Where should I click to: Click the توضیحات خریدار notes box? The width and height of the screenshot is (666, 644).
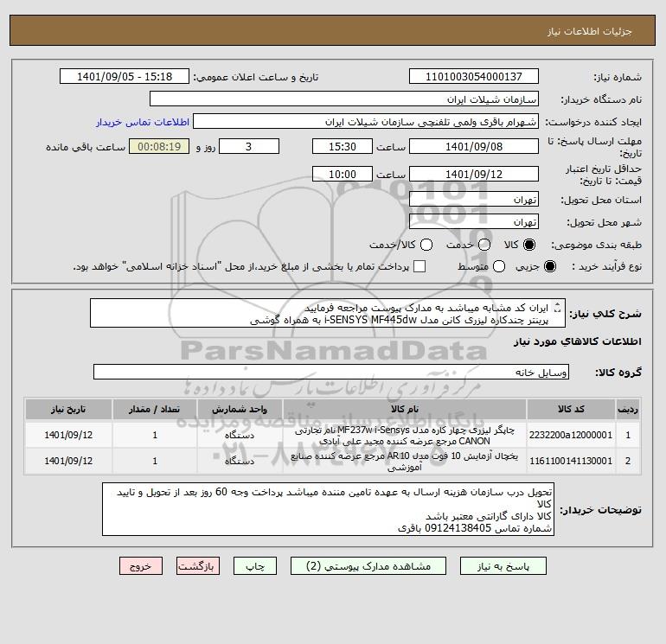[x=328, y=509]
